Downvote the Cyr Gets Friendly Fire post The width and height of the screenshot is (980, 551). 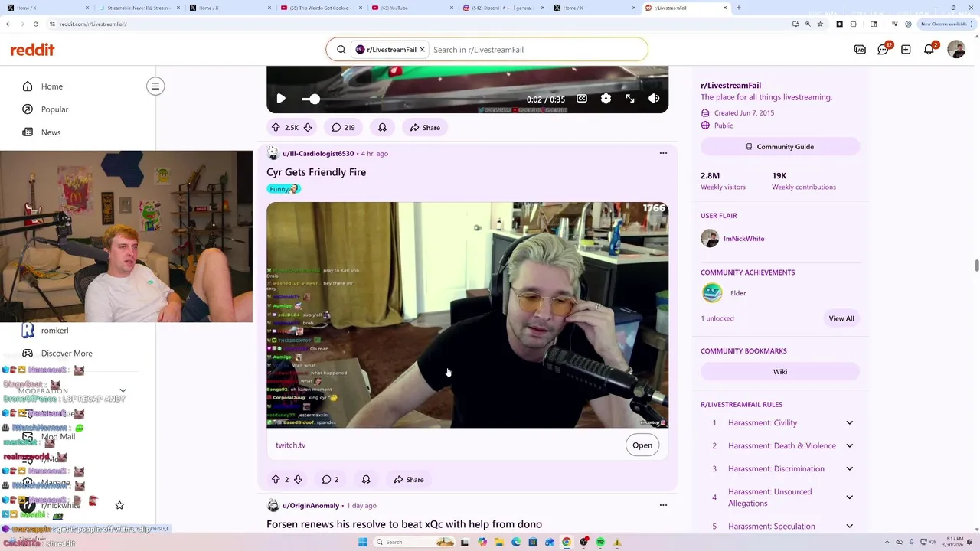pos(298,480)
